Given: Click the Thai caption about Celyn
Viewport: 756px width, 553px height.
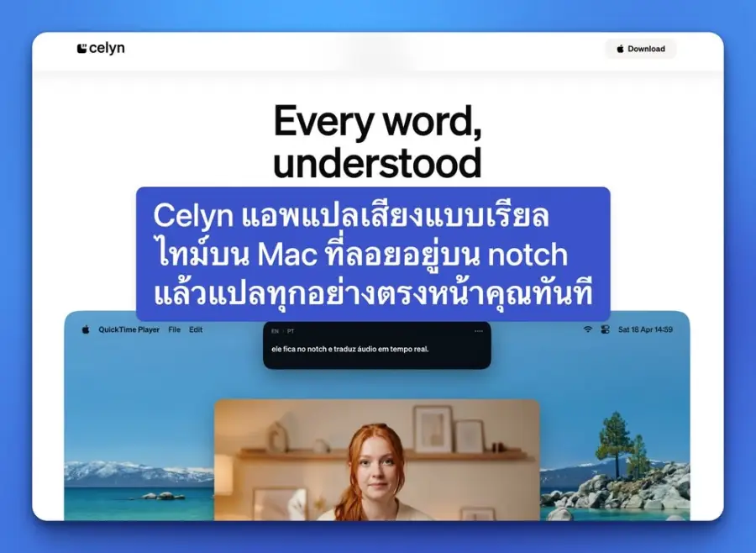Looking at the screenshot, I should 373,255.
